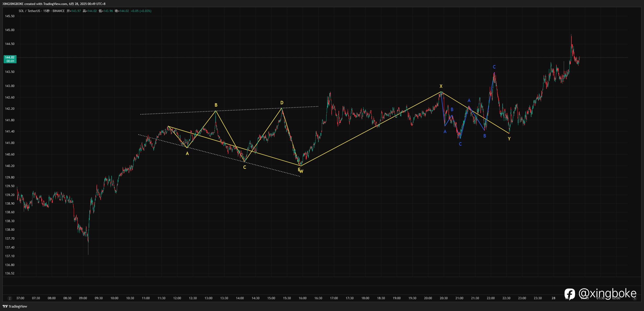Click the 136.52 price axis label
The image size is (644, 311).
[10, 273]
